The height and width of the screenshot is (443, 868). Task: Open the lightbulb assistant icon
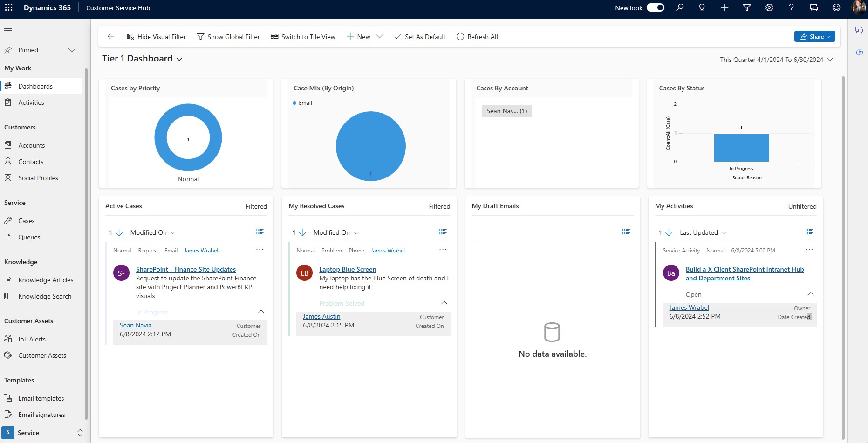(702, 7)
